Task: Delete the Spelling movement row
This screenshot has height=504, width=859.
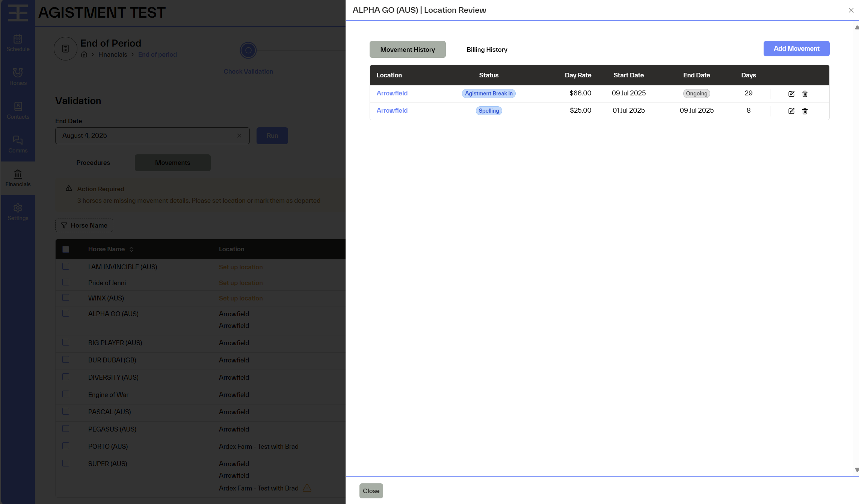Action: 805,111
